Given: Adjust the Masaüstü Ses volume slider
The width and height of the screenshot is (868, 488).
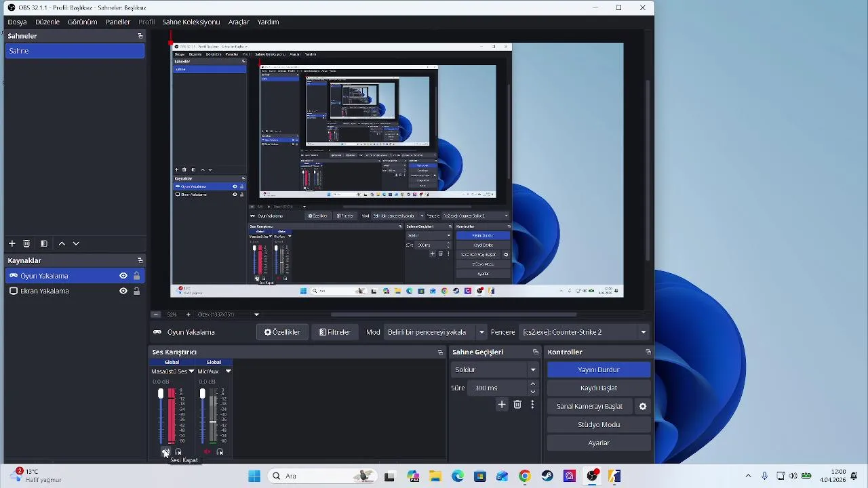Looking at the screenshot, I should tap(161, 415).
